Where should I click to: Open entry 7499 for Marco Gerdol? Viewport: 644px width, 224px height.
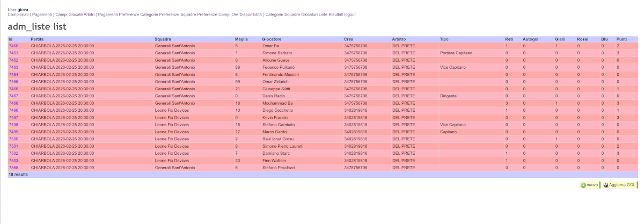pos(13,132)
